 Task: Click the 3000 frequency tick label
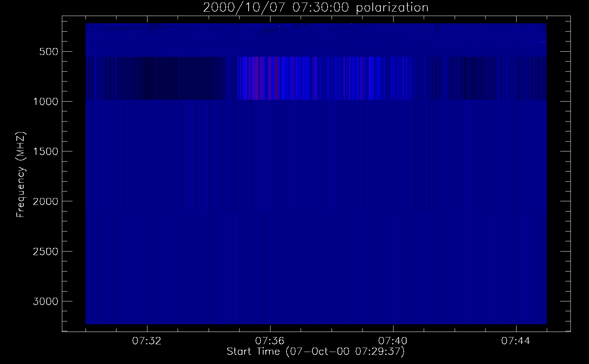point(46,301)
